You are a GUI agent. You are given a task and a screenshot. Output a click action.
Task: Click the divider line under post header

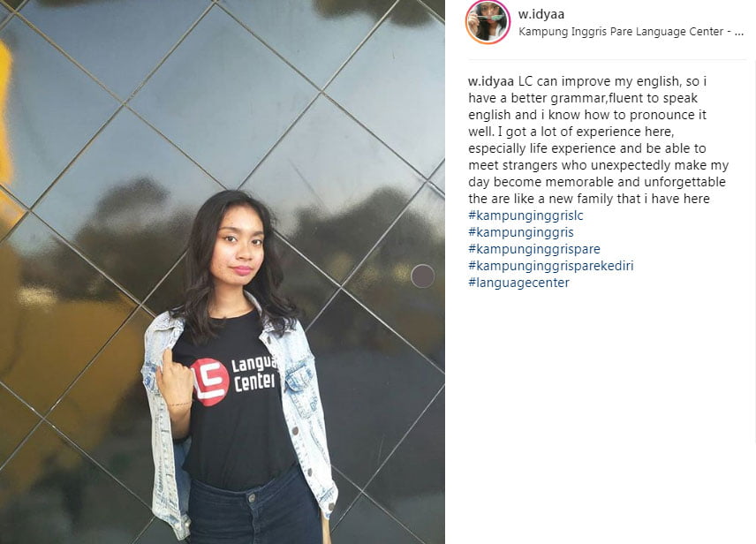click(x=607, y=60)
